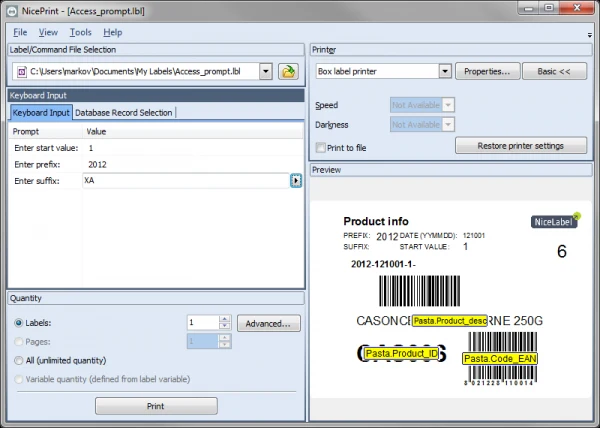Click the Enter start value cell
Image resolution: width=600 pixels, height=428 pixels.
[193, 148]
